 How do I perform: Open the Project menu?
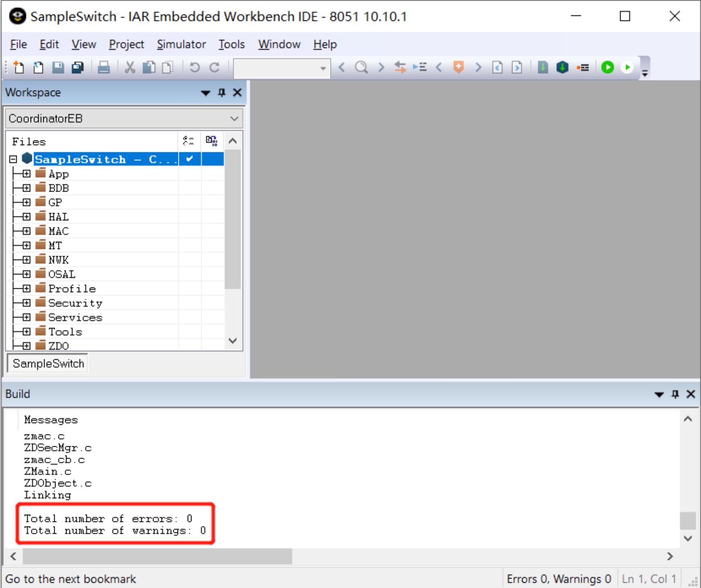coord(127,44)
